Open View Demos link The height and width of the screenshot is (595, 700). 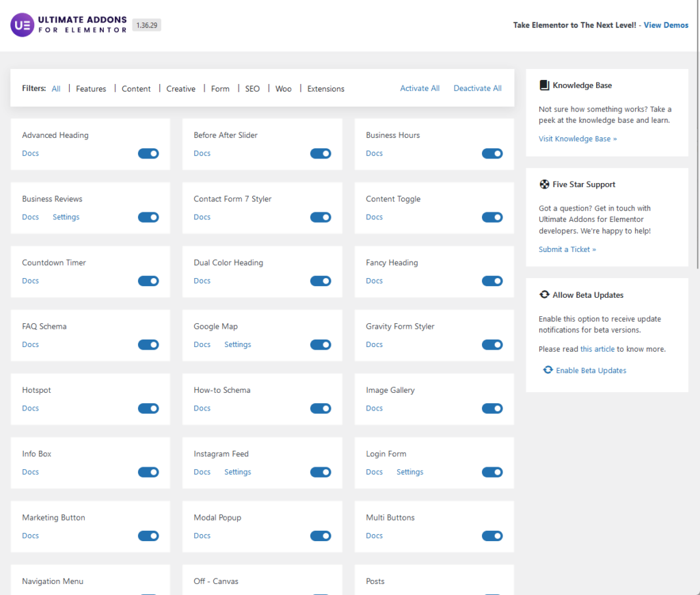click(666, 25)
